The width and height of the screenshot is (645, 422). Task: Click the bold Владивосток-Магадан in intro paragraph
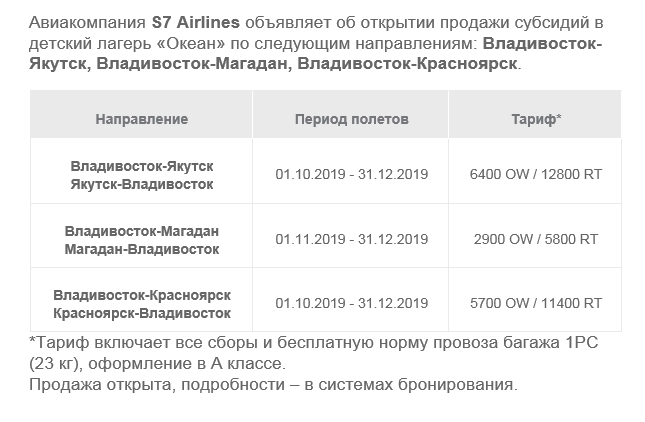point(191,64)
